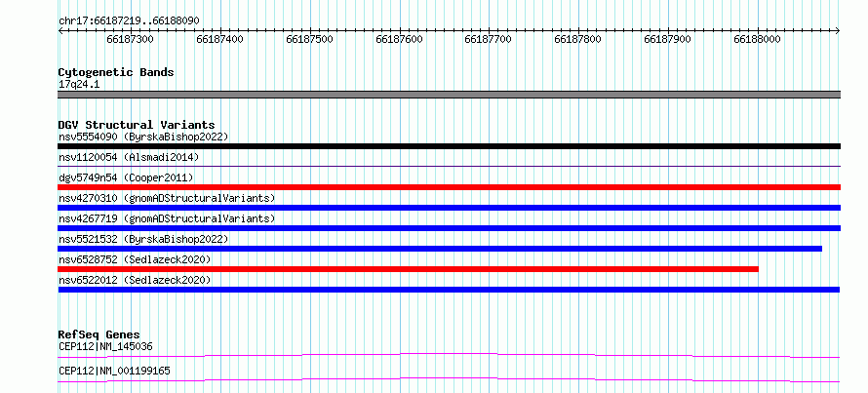Click ruler position 66187700
Image resolution: width=868 pixels, height=393 pixels.
coord(489,39)
